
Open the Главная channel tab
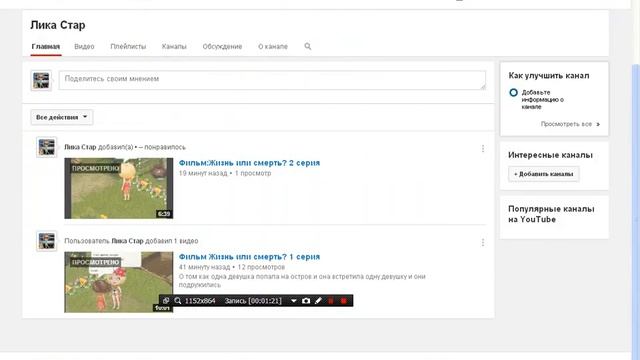pos(46,47)
